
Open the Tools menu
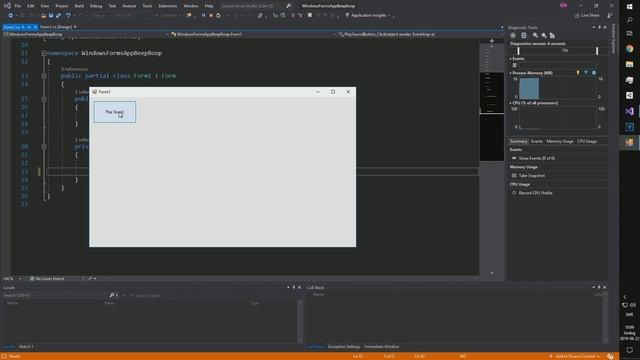pyautogui.click(x=147, y=6)
